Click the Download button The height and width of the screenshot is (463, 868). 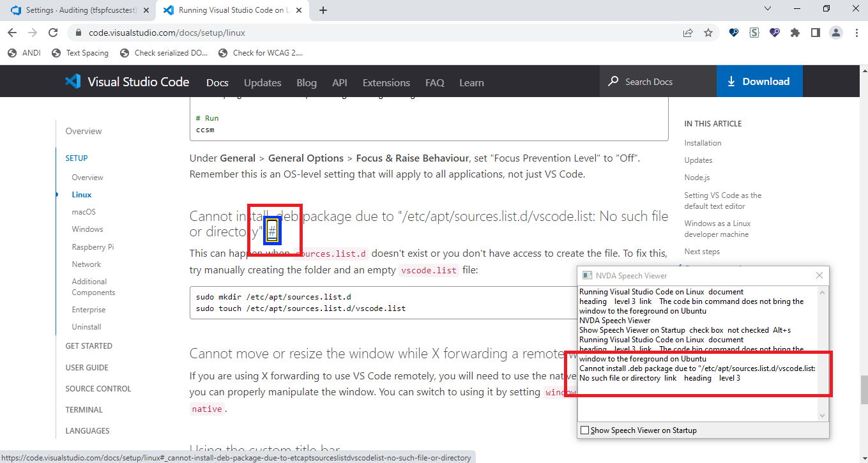click(x=759, y=81)
